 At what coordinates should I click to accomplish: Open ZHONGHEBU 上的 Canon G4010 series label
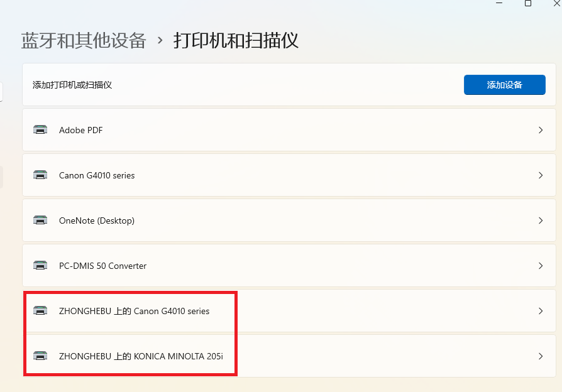(x=134, y=311)
